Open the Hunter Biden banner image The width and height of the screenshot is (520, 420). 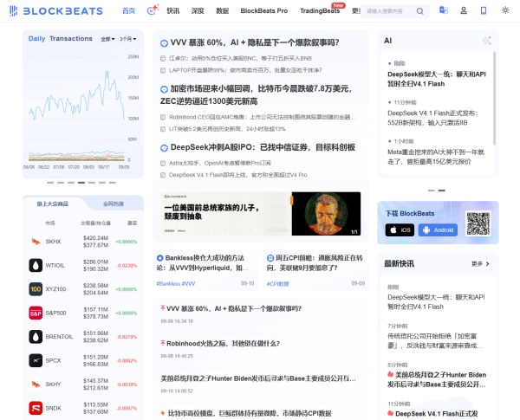[x=260, y=214]
